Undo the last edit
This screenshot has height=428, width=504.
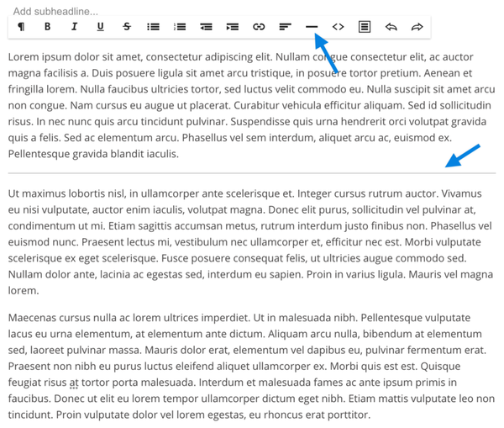391,27
